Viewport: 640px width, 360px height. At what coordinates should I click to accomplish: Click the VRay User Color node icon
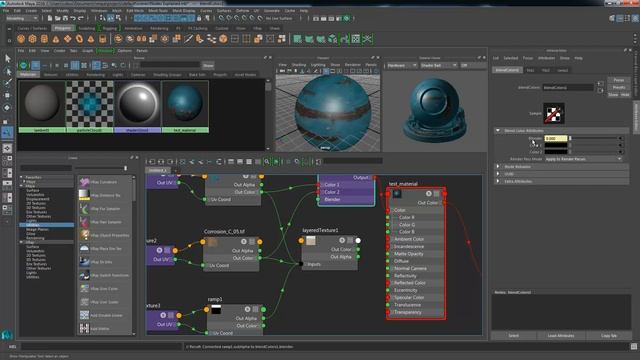tap(84, 289)
